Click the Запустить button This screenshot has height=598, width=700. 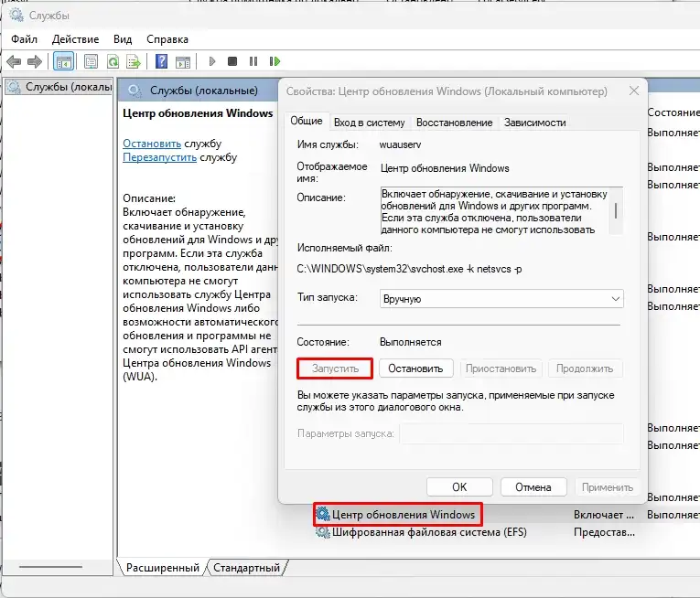coord(335,368)
